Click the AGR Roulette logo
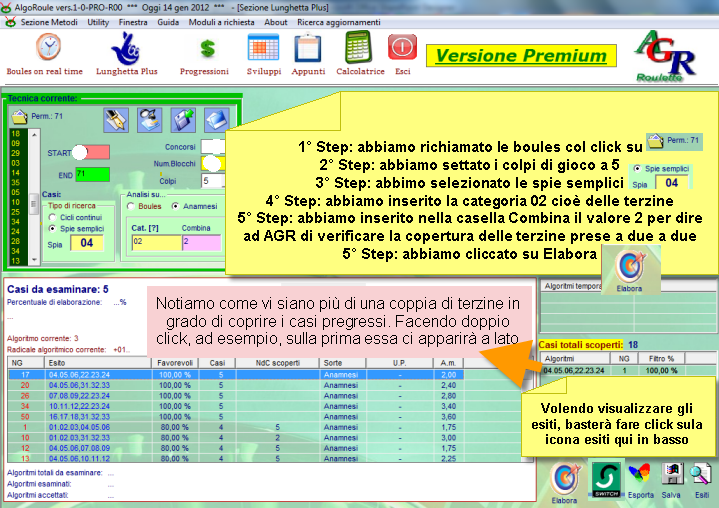The width and height of the screenshot is (719, 508). tap(665, 56)
